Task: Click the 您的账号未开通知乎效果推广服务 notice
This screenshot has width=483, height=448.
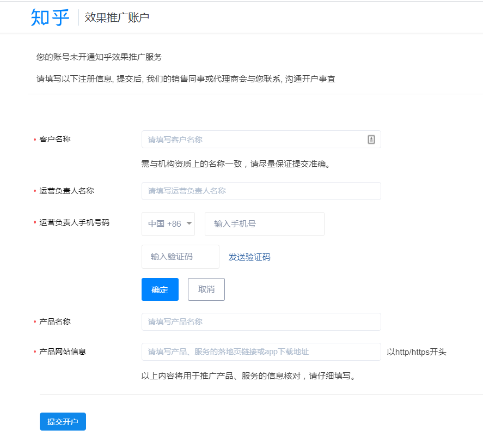Action: click(x=99, y=57)
